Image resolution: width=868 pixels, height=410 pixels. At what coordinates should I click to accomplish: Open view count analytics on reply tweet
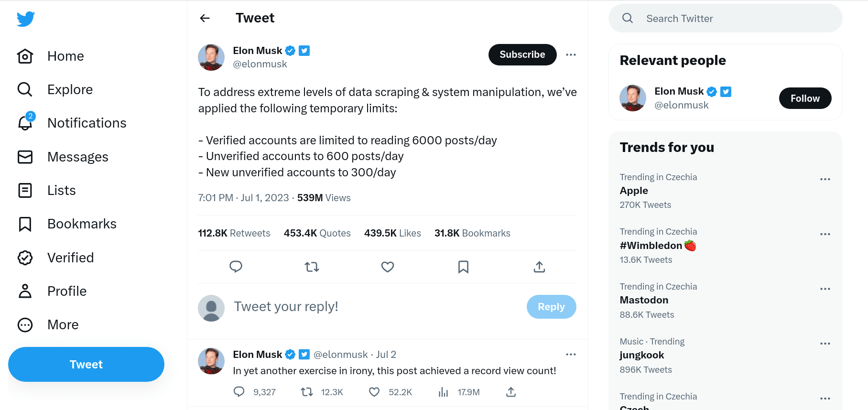444,392
